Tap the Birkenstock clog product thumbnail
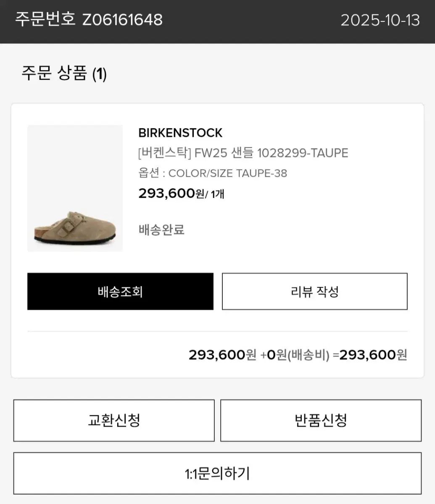This screenshot has width=435, height=504. (x=75, y=188)
